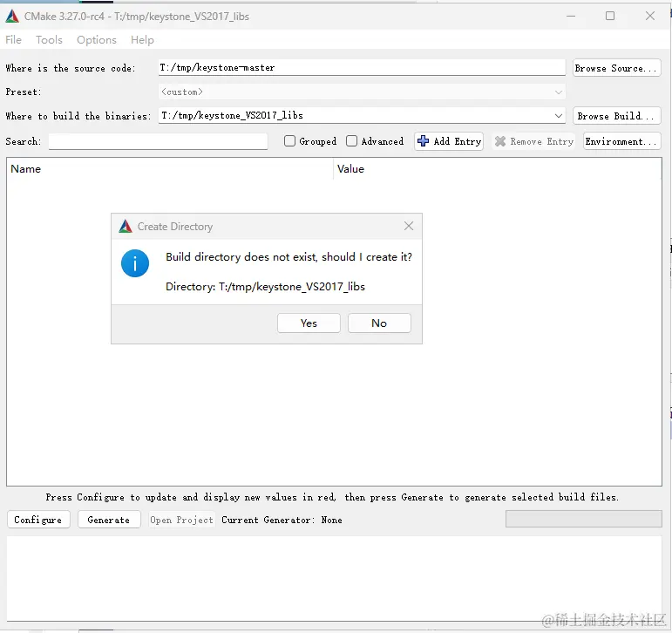Click the "Current Generator: None" text
This screenshot has height=633, width=672.
(x=282, y=520)
